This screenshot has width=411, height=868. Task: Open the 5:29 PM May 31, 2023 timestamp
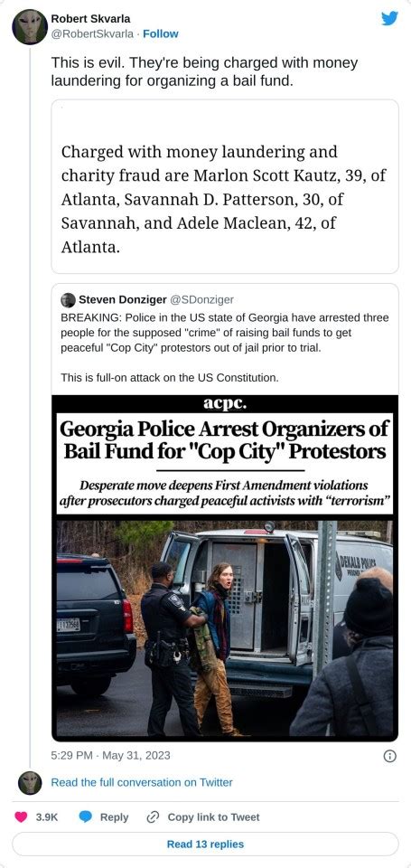tap(110, 755)
